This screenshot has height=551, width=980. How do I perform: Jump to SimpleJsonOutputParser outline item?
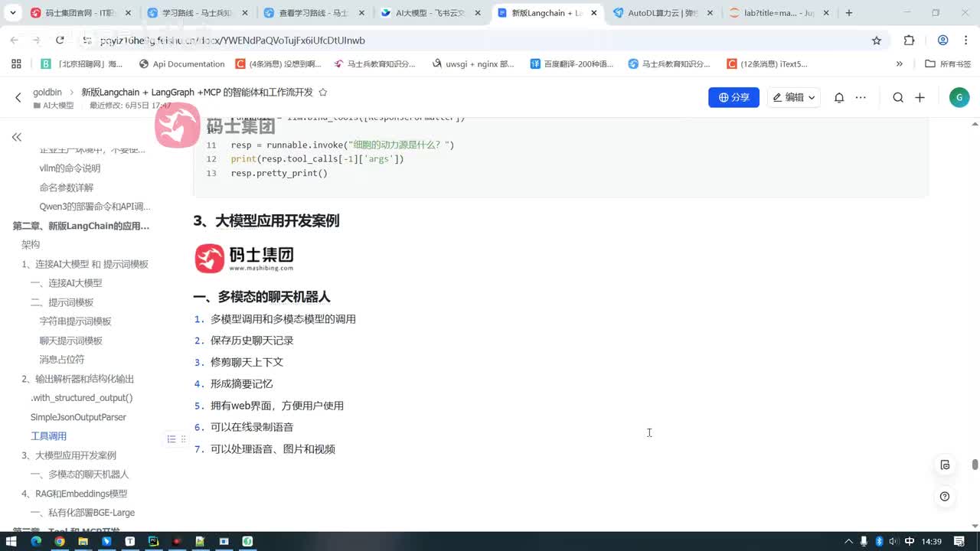coord(78,417)
